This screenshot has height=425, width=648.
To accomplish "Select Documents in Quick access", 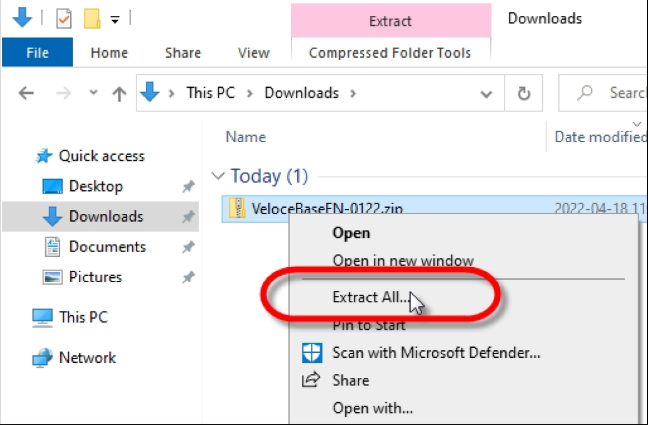I will click(107, 247).
